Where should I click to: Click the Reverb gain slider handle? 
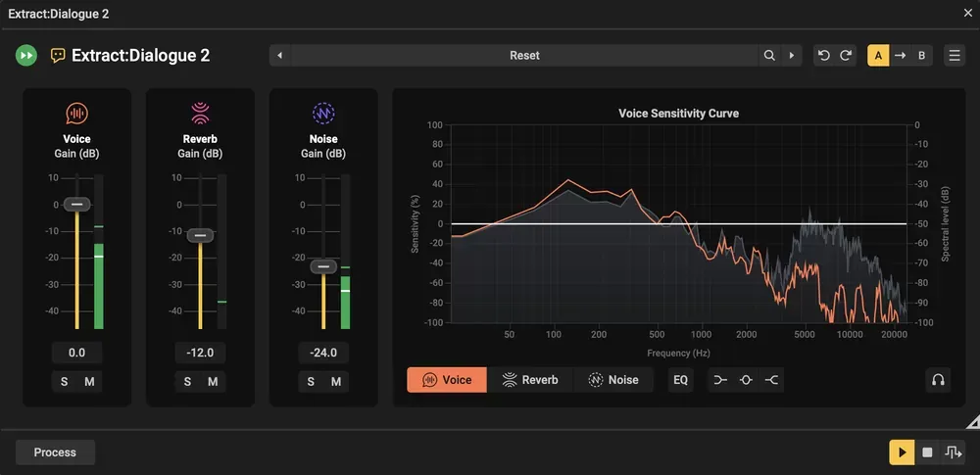tap(200, 236)
